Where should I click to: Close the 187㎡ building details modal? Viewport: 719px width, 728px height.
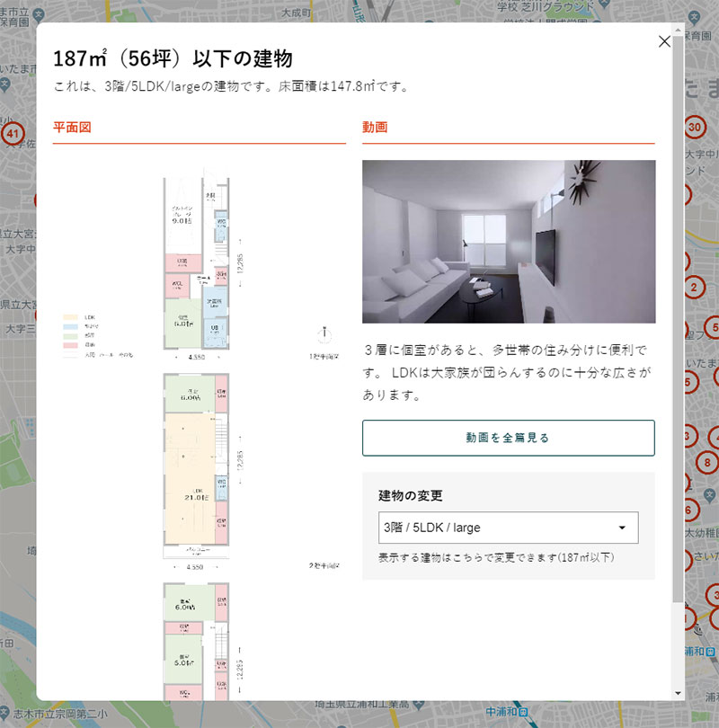click(664, 41)
